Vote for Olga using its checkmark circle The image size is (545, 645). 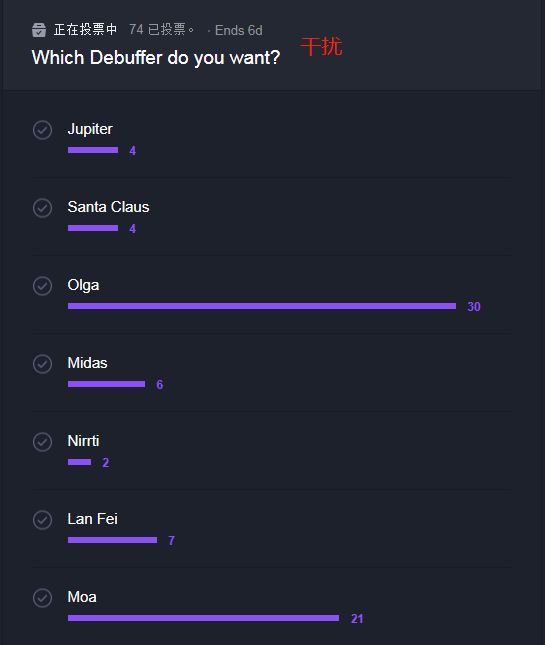coord(42,286)
